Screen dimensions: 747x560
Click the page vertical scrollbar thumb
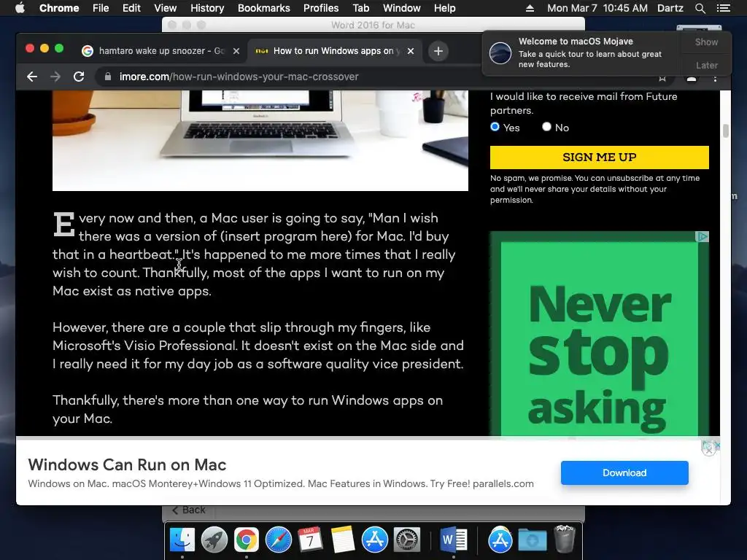(x=726, y=131)
